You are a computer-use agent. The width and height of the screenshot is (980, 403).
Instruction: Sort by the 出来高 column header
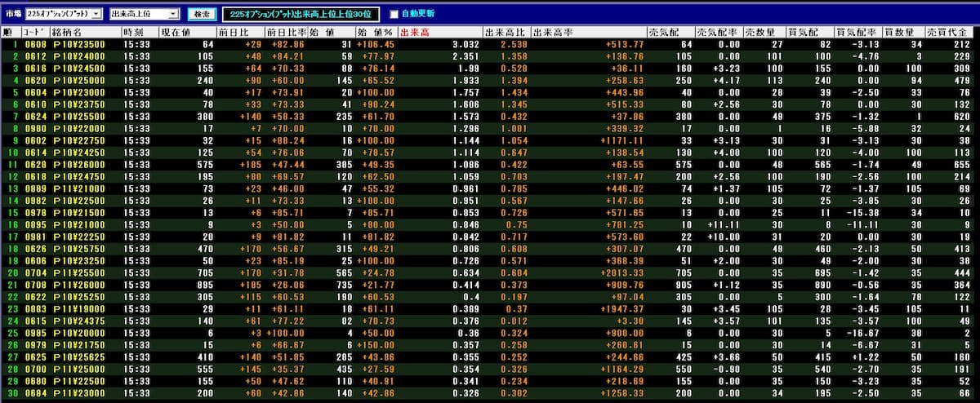coord(415,32)
